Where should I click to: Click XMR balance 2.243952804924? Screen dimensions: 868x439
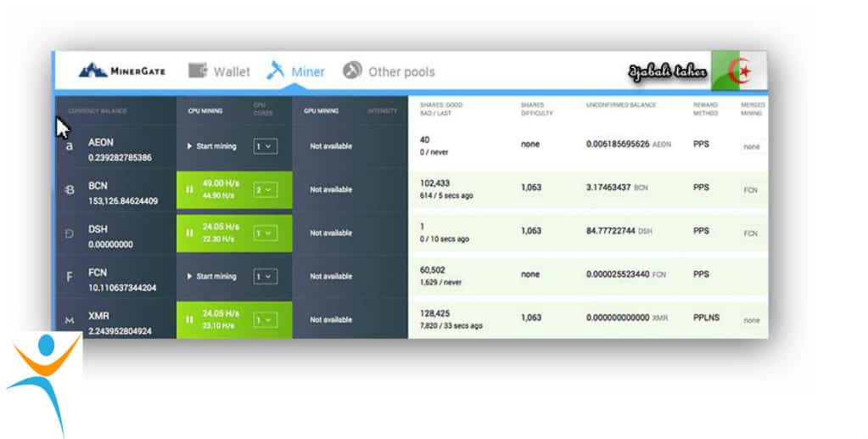point(120,331)
